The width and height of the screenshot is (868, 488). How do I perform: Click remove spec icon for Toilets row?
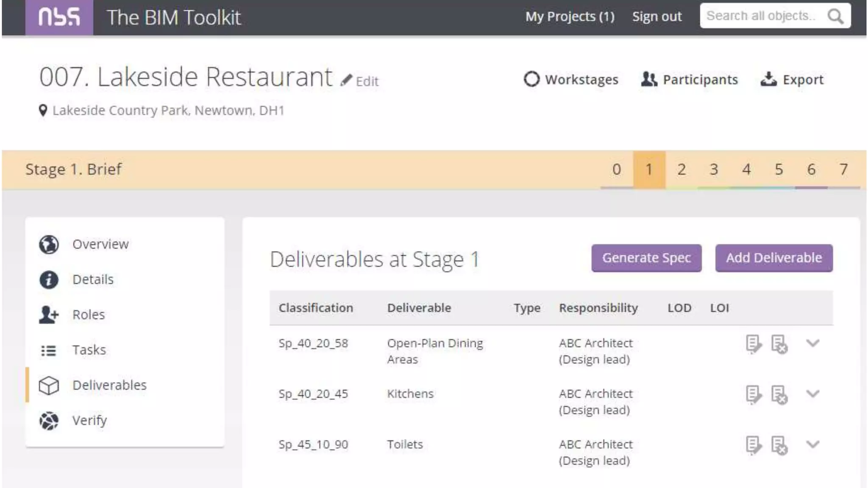pyautogui.click(x=779, y=445)
